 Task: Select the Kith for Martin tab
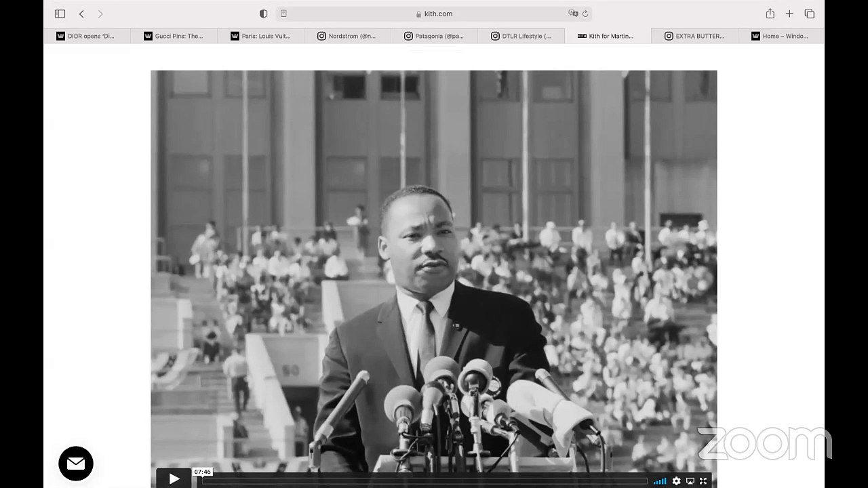(x=608, y=36)
